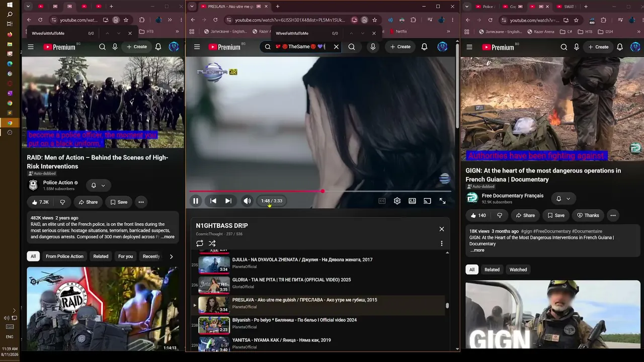
Task: Save the RAID video to a playlist
Action: click(x=119, y=202)
